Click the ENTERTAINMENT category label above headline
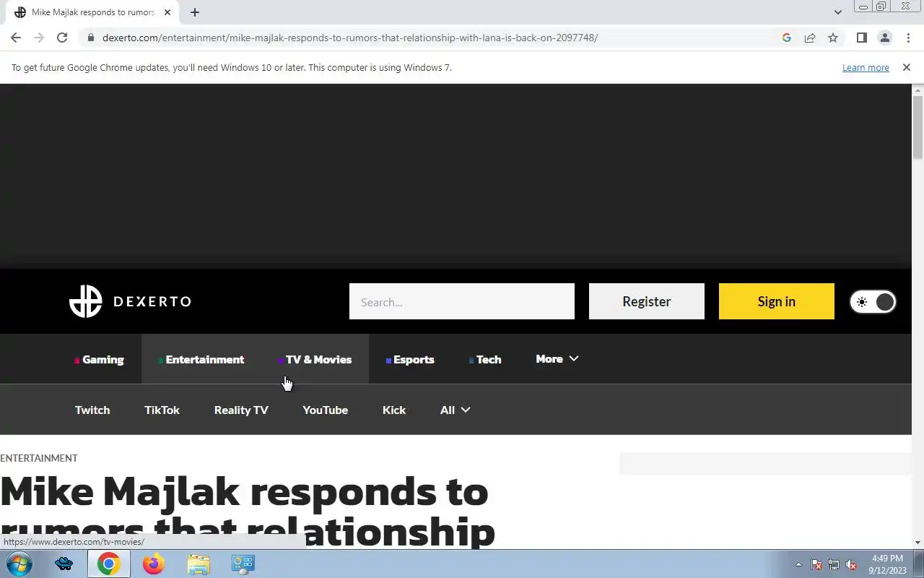 [x=39, y=458]
